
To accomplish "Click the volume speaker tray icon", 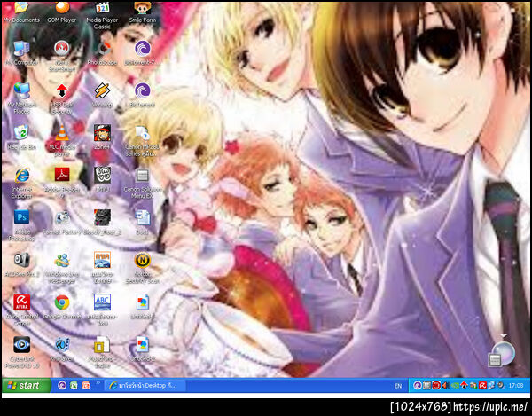I will click(446, 386).
